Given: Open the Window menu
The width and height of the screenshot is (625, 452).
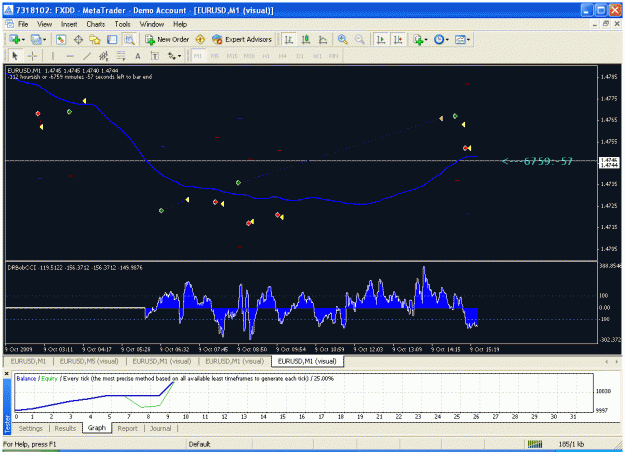Looking at the screenshot, I should [151, 24].
